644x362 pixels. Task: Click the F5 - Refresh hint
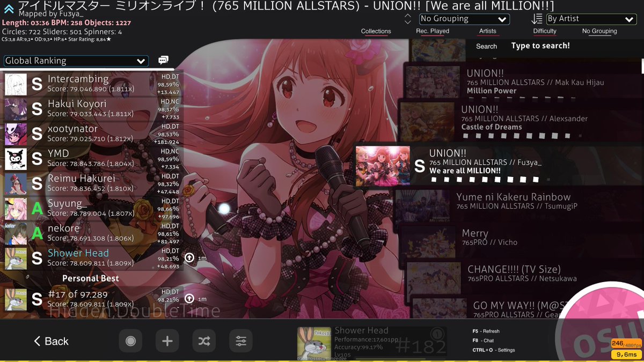[x=486, y=331]
